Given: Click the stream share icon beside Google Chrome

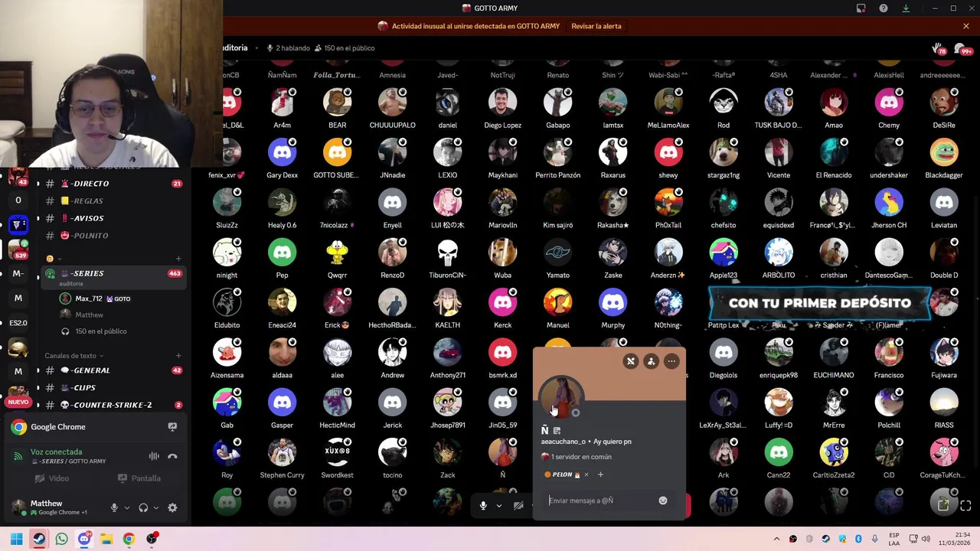Looking at the screenshot, I should pos(172,427).
